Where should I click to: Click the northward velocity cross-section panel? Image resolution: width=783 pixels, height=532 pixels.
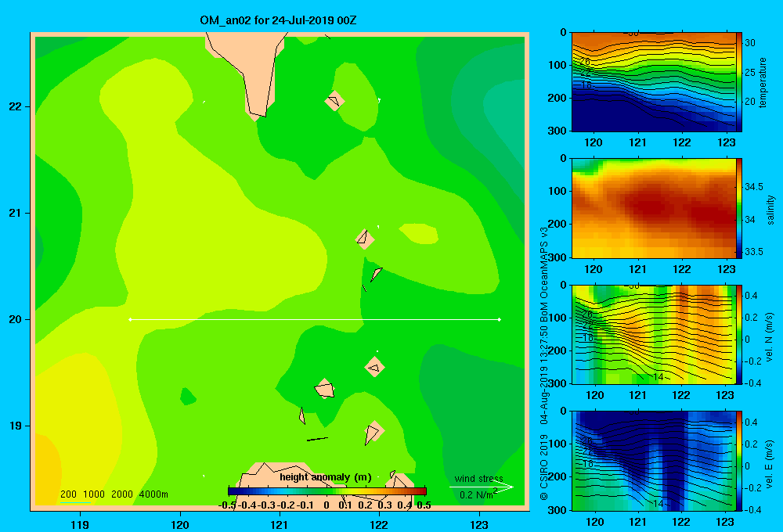tap(654, 334)
